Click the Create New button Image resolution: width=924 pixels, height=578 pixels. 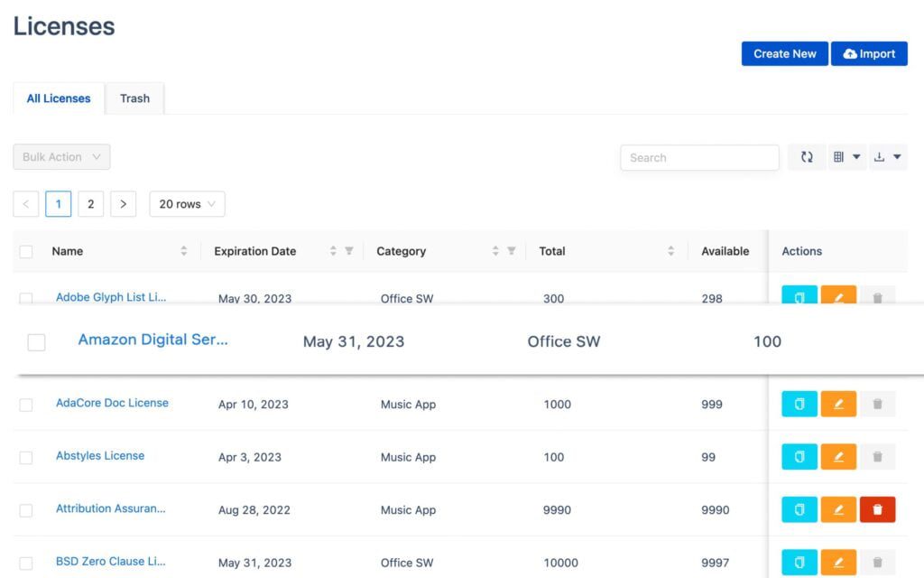coord(783,53)
